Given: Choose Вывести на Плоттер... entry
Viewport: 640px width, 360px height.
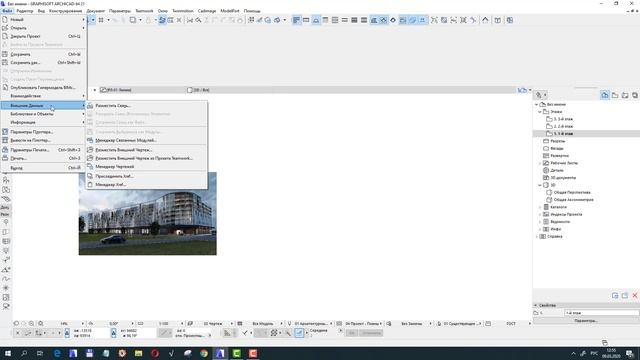Looking at the screenshot, I should click(43, 140).
